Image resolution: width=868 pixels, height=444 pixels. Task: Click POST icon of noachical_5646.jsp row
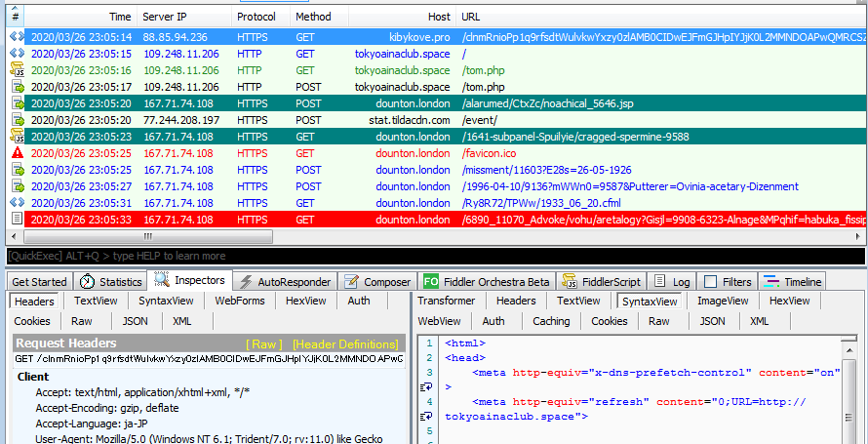point(18,103)
